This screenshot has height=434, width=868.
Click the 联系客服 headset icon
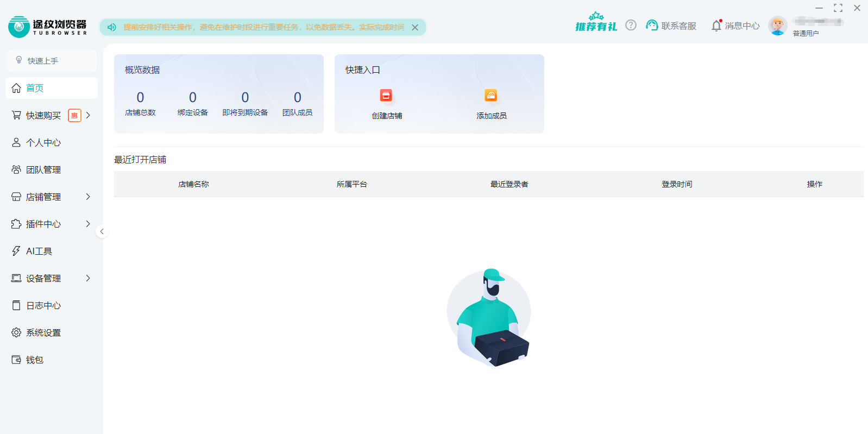(x=652, y=26)
